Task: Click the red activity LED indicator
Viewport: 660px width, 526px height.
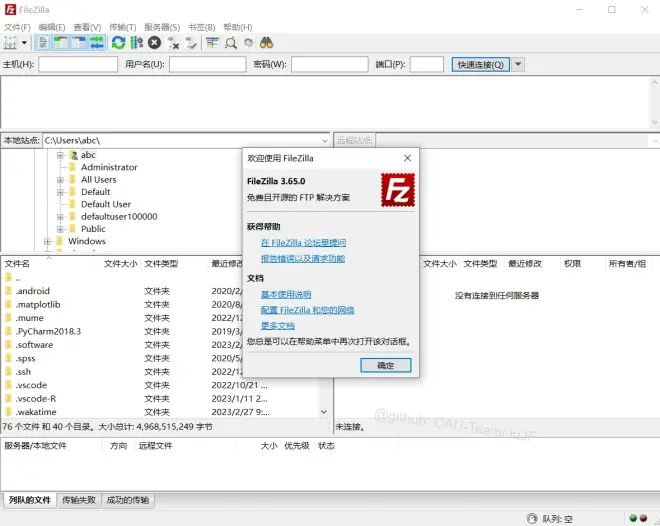Action: click(643, 518)
